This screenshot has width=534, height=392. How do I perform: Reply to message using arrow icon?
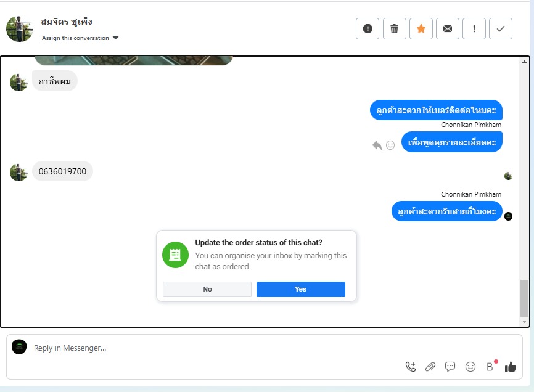pos(377,145)
